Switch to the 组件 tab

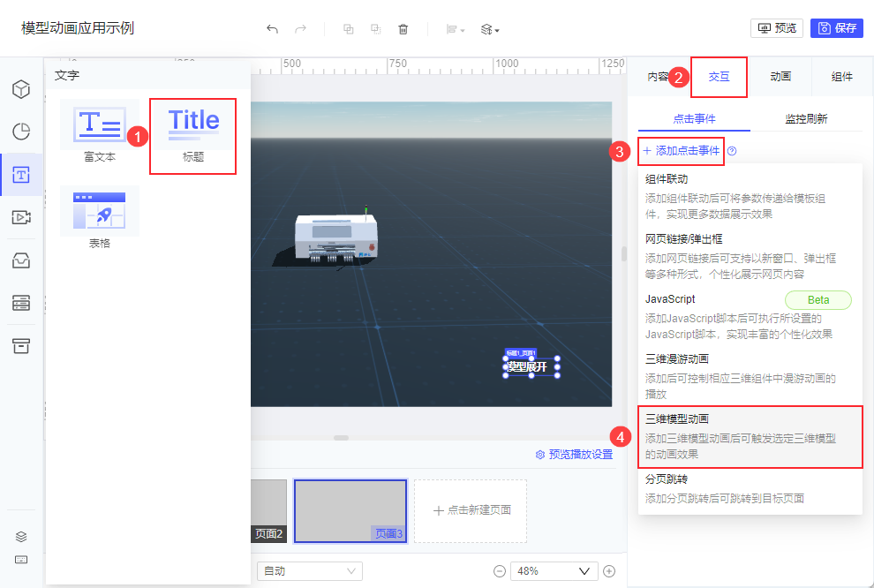[x=841, y=77]
